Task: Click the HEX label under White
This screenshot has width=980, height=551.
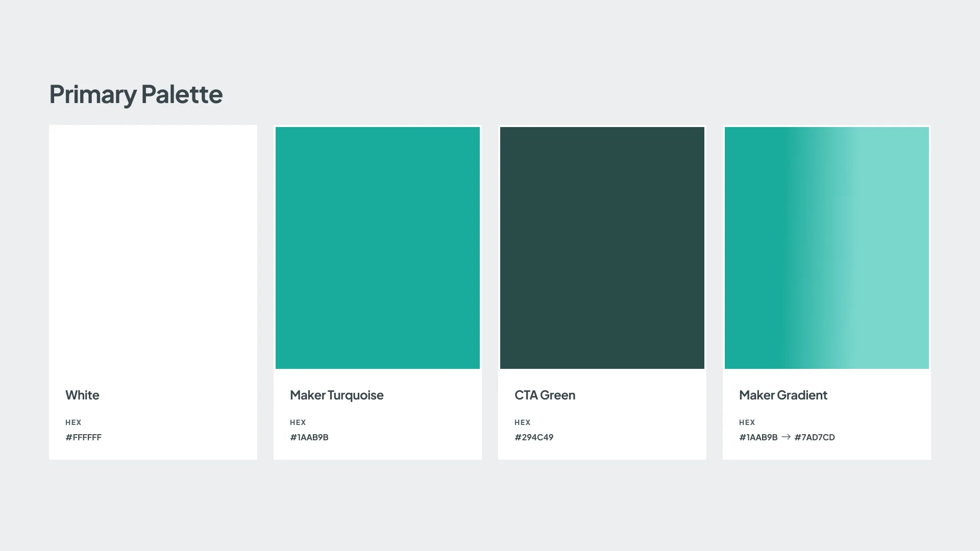Action: (73, 422)
